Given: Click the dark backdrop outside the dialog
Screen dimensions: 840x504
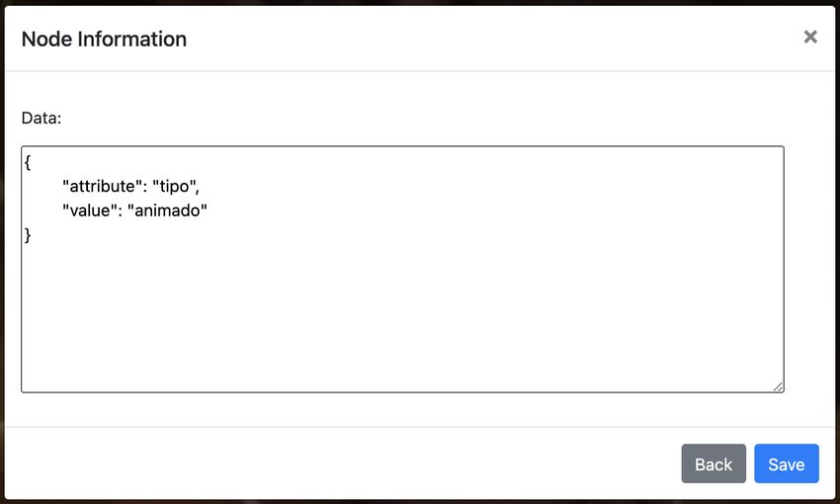Looking at the screenshot, I should pos(837,252).
